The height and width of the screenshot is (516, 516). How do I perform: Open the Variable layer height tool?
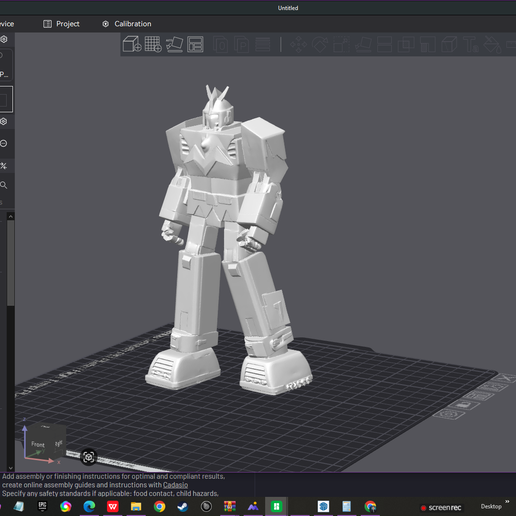(x=263, y=44)
